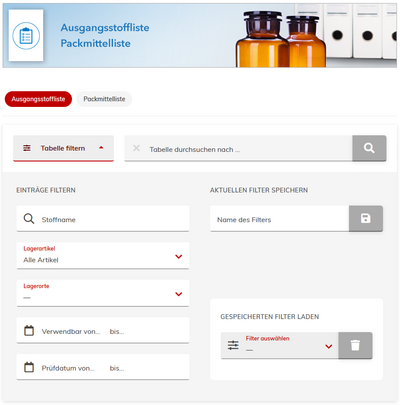Screen dimensions: 400x405
Task: Open the Filter auswählen dropdown
Action: point(280,345)
